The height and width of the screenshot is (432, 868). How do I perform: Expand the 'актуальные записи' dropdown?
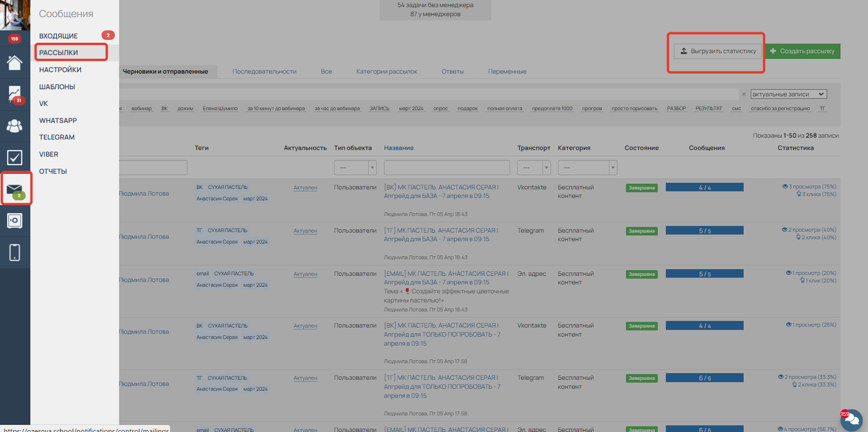(x=788, y=94)
